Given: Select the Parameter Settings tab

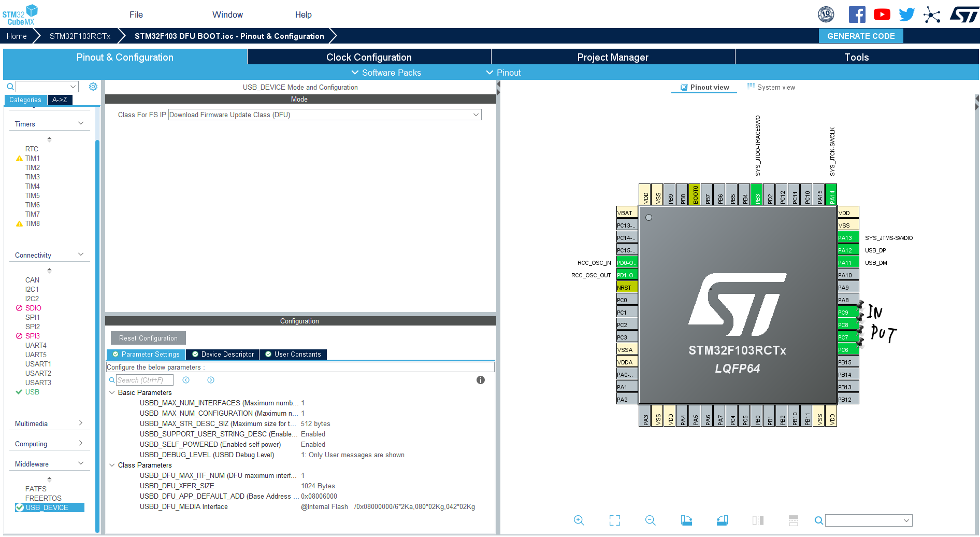Looking at the screenshot, I should (x=146, y=355).
